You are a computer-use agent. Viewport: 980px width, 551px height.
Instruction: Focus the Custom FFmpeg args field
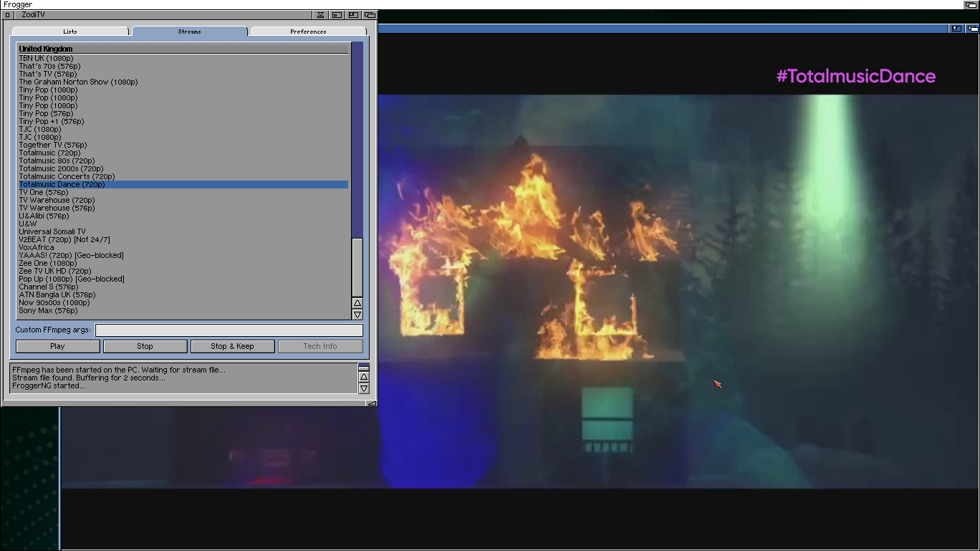coord(229,330)
